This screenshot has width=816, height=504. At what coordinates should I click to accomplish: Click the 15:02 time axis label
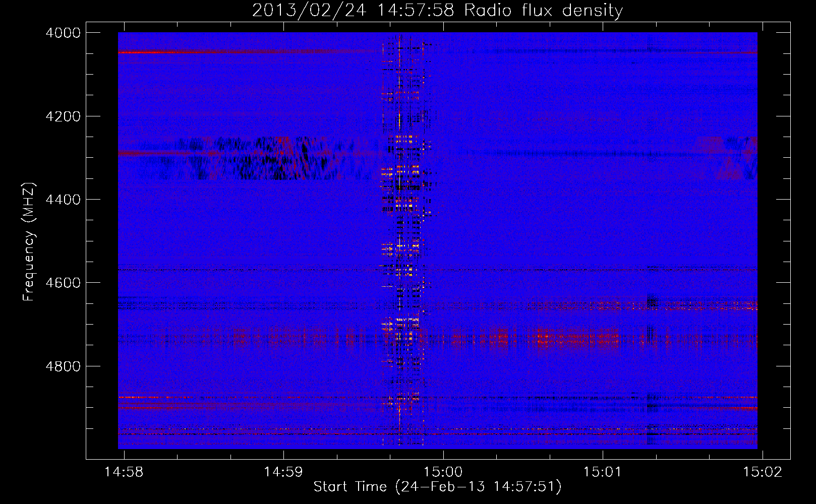[763, 472]
